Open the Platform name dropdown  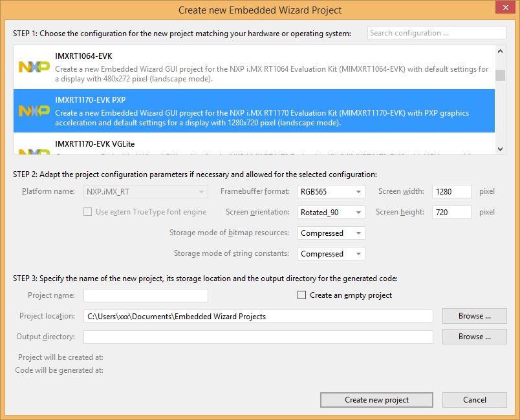(146, 192)
